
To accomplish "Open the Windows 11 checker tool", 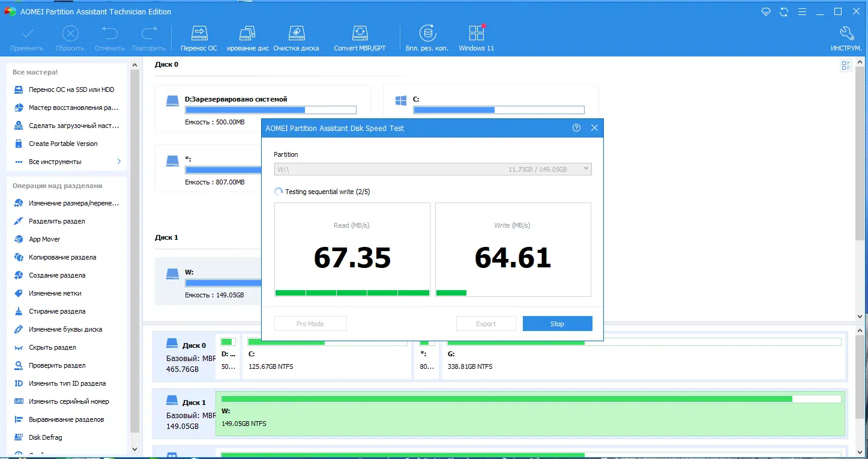I will coord(476,38).
